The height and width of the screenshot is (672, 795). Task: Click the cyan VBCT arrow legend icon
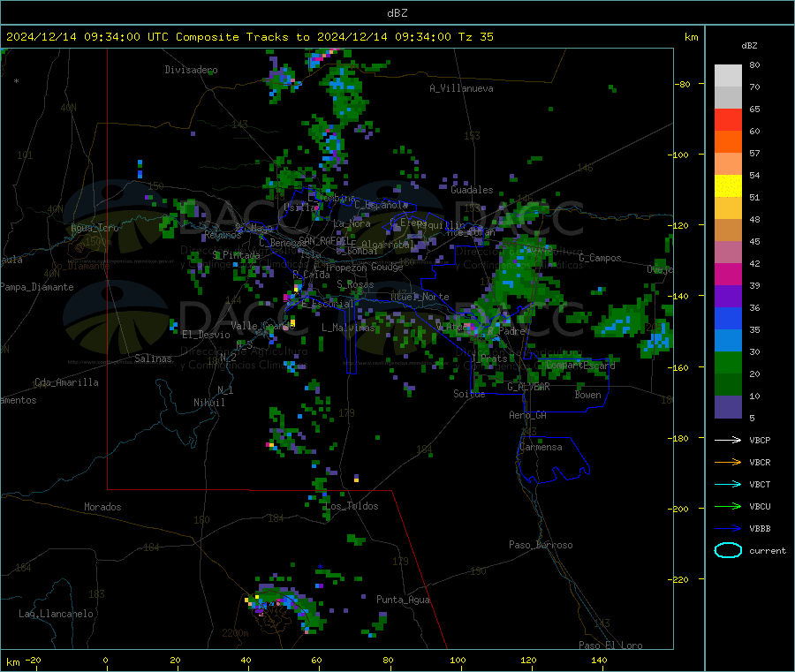point(728,484)
